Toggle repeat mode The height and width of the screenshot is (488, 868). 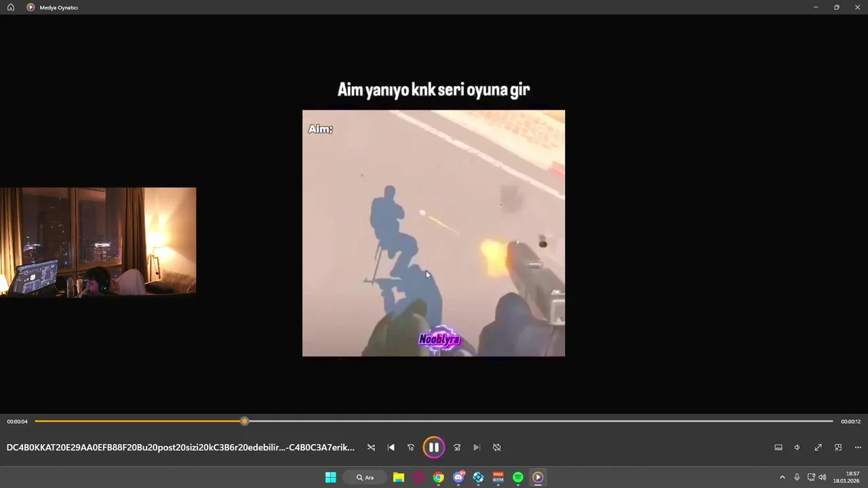pyautogui.click(x=496, y=447)
